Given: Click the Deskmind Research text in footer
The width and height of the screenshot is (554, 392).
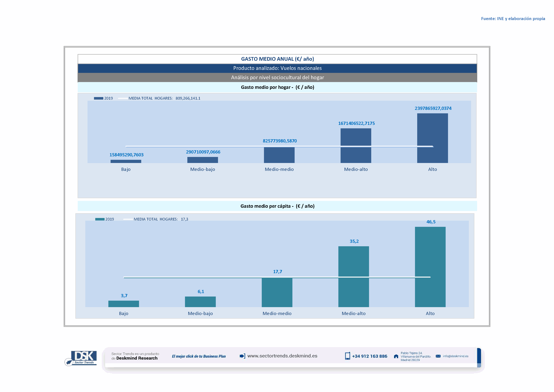Looking at the screenshot, I should pos(137,358).
